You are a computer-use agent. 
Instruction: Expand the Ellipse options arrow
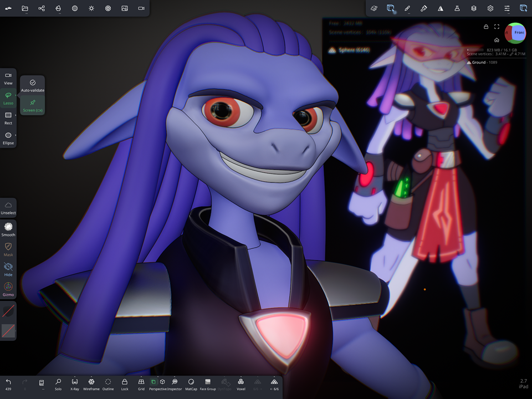point(16,135)
